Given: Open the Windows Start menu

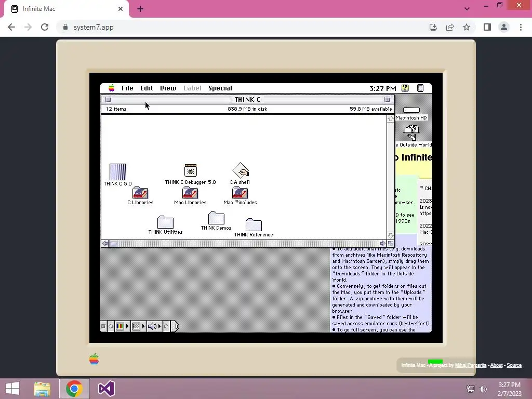Looking at the screenshot, I should [12, 389].
